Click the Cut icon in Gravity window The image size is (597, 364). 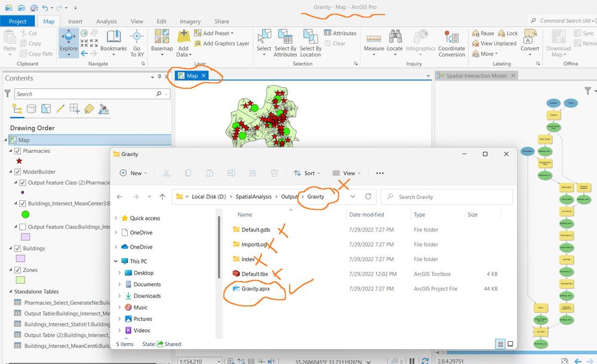click(x=166, y=173)
